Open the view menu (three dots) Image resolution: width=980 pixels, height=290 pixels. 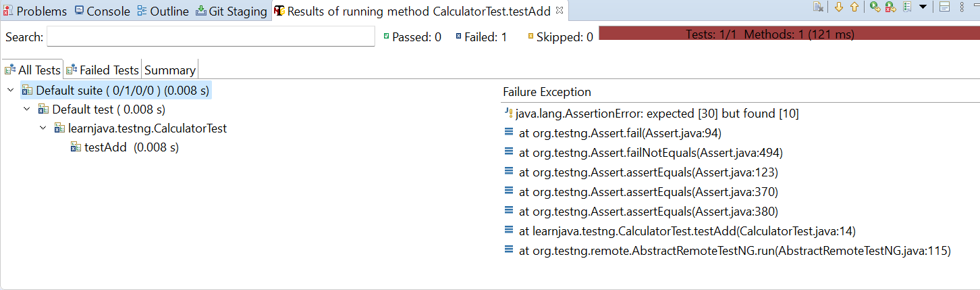[x=961, y=7]
